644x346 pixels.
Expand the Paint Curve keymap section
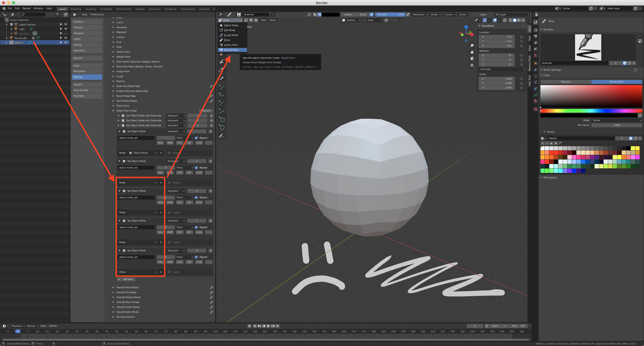click(113, 106)
